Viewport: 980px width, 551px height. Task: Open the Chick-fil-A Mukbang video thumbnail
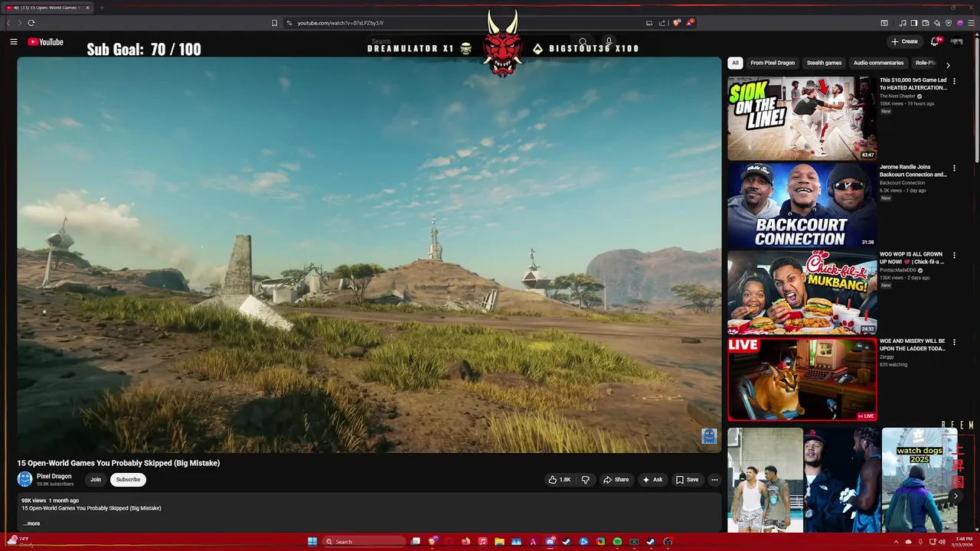(x=802, y=292)
